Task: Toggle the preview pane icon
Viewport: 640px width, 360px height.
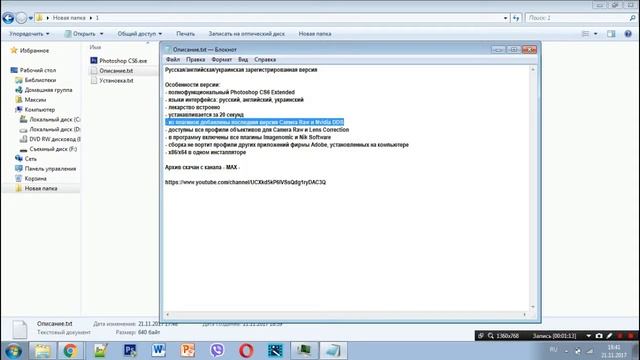Action: 611,34
